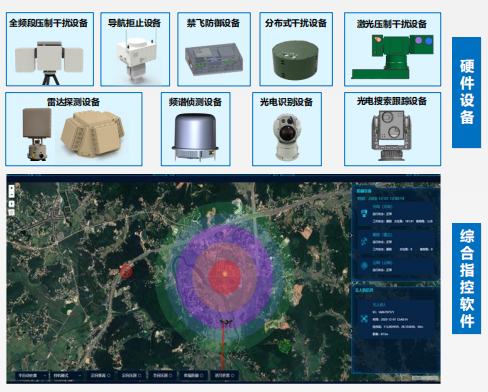Click the 光电识别设备 camera image
This screenshot has height=392, width=488.
pos(287,137)
